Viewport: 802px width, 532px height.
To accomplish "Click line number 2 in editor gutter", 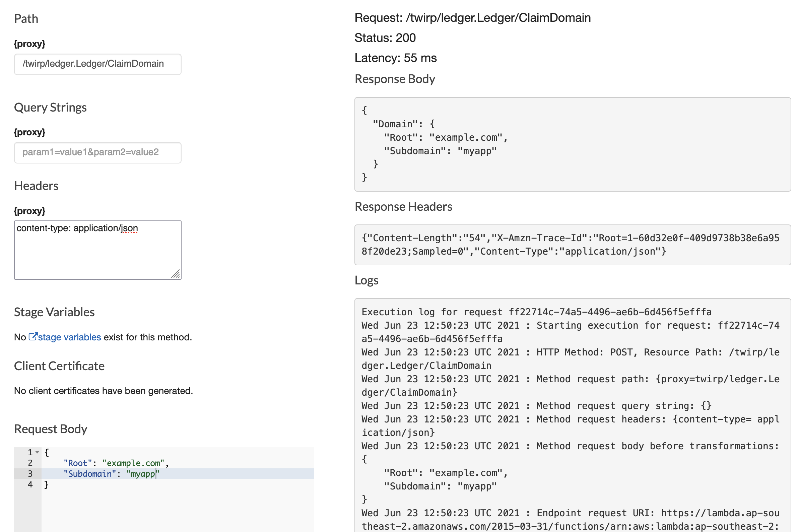I will click(30, 463).
